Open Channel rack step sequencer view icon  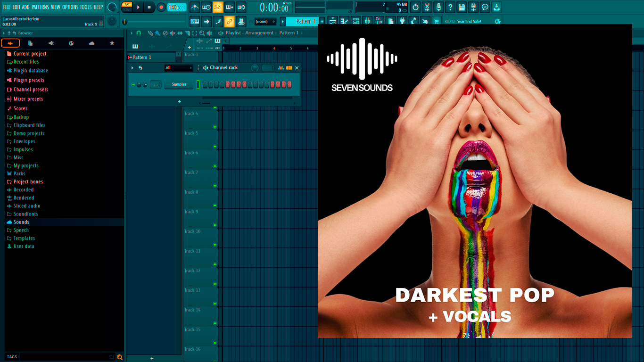point(289,68)
